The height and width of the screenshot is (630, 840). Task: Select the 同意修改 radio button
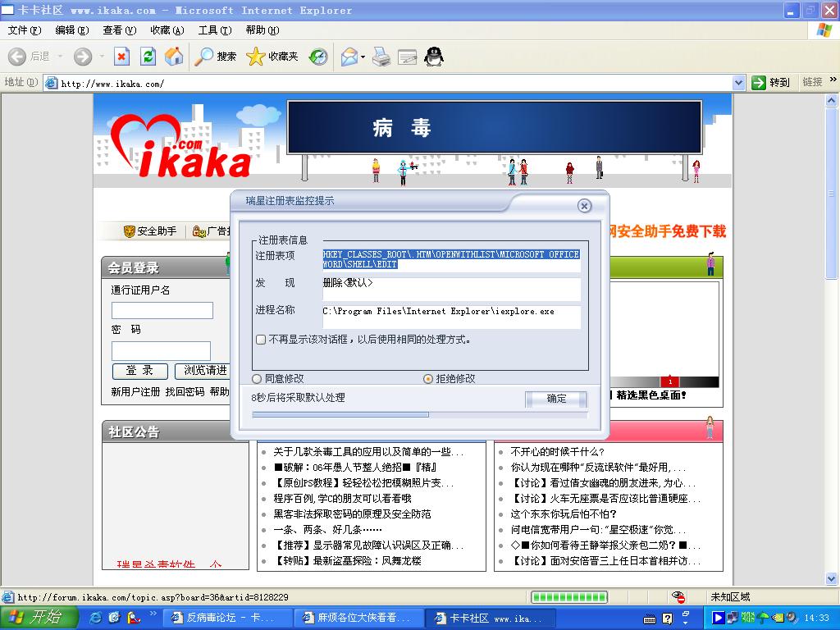point(257,379)
